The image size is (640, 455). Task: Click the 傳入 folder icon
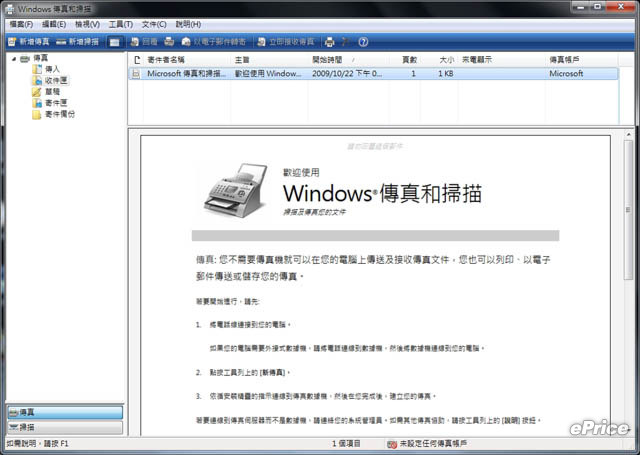pyautogui.click(x=37, y=69)
